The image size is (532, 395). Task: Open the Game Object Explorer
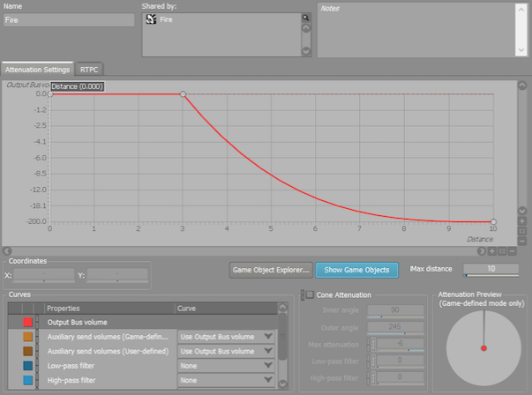[271, 270]
